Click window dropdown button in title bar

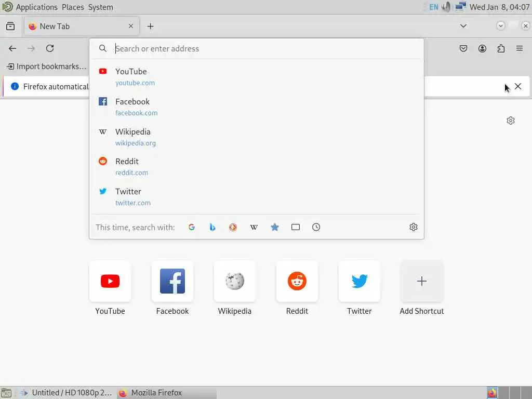point(500,26)
